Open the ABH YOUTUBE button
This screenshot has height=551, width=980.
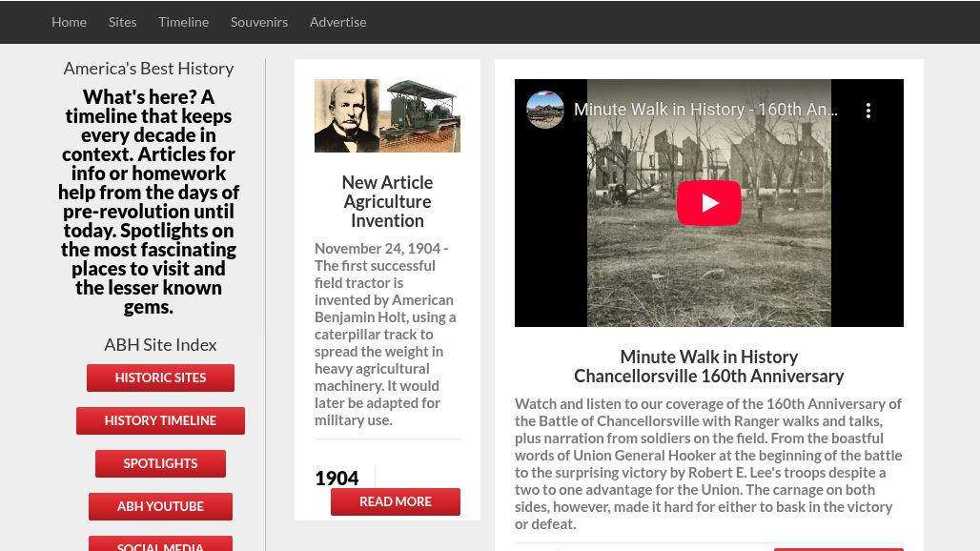160,506
